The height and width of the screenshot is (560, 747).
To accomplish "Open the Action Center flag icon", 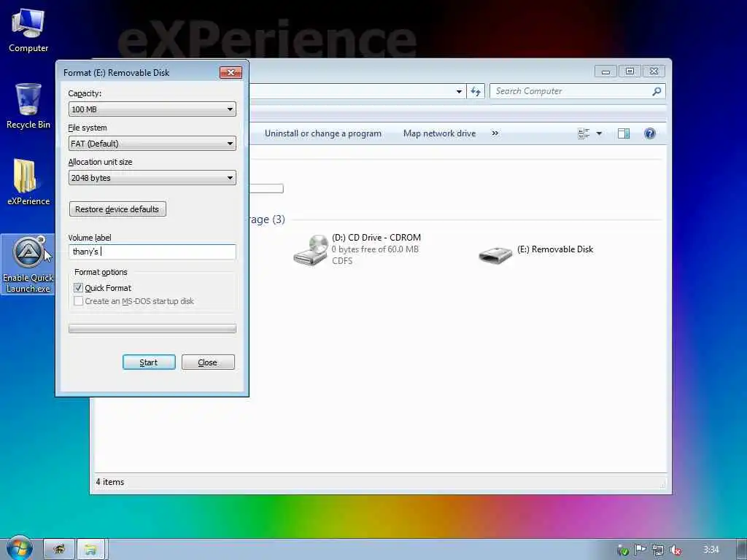I will (640, 550).
